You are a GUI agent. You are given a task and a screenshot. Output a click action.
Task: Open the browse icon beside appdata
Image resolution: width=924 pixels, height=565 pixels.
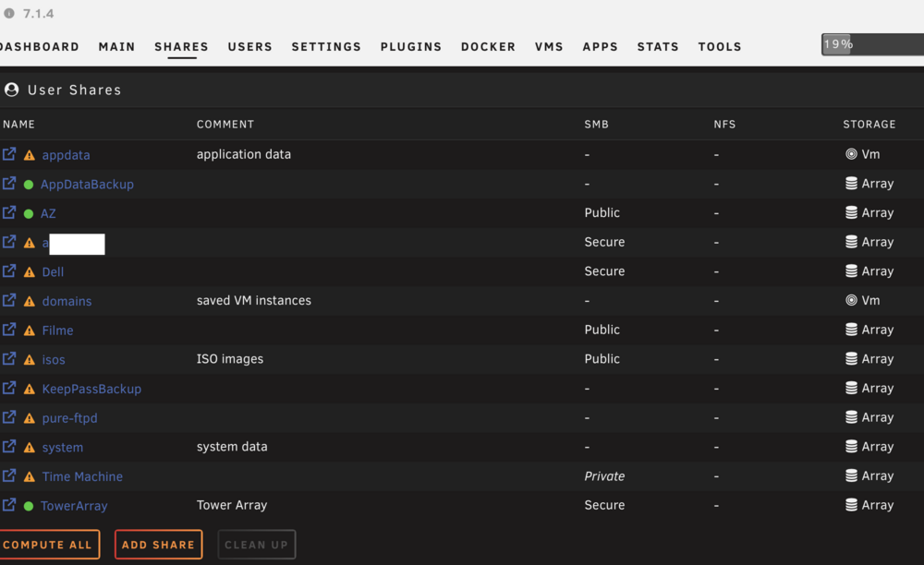9,154
